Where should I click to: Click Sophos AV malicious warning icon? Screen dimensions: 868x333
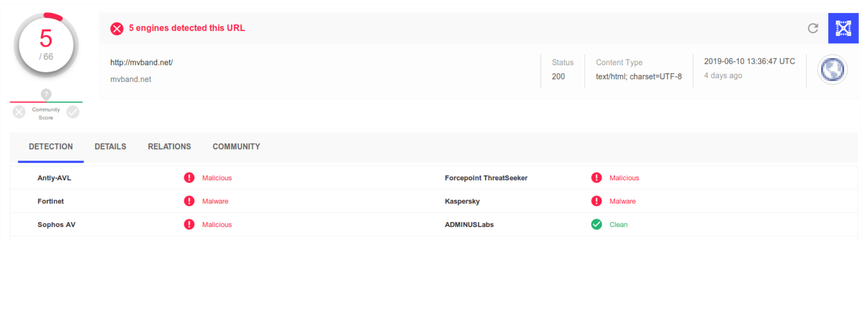click(x=189, y=224)
